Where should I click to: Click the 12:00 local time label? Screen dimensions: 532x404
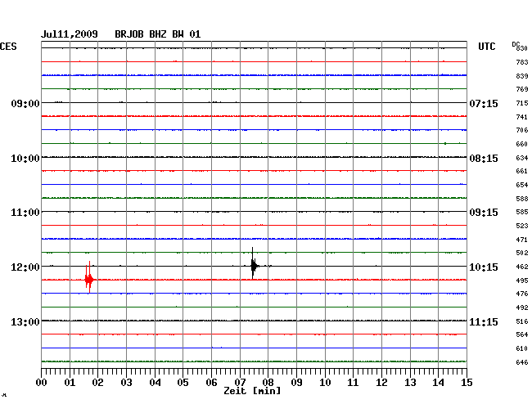click(25, 267)
